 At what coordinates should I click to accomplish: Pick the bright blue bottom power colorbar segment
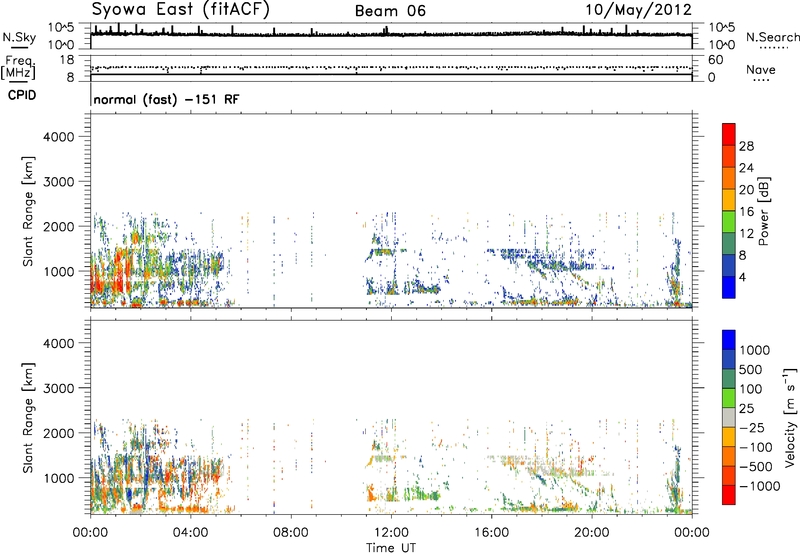click(729, 287)
